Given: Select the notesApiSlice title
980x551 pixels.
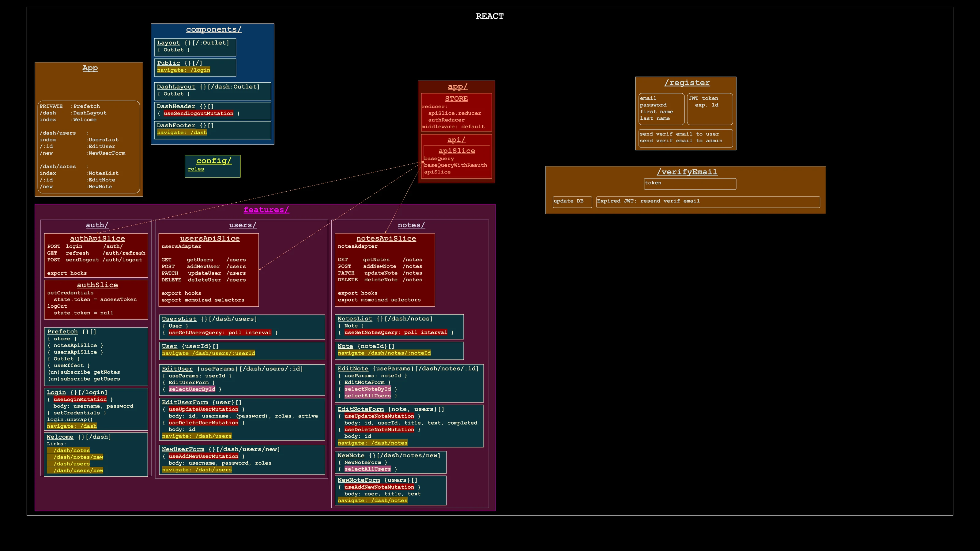Looking at the screenshot, I should coord(386,238).
